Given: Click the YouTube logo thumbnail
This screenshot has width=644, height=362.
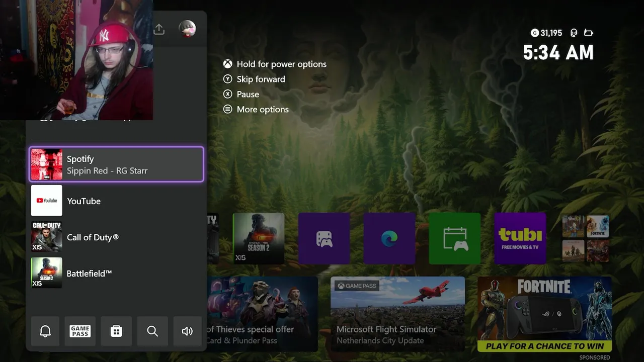Looking at the screenshot, I should pyautogui.click(x=47, y=201).
